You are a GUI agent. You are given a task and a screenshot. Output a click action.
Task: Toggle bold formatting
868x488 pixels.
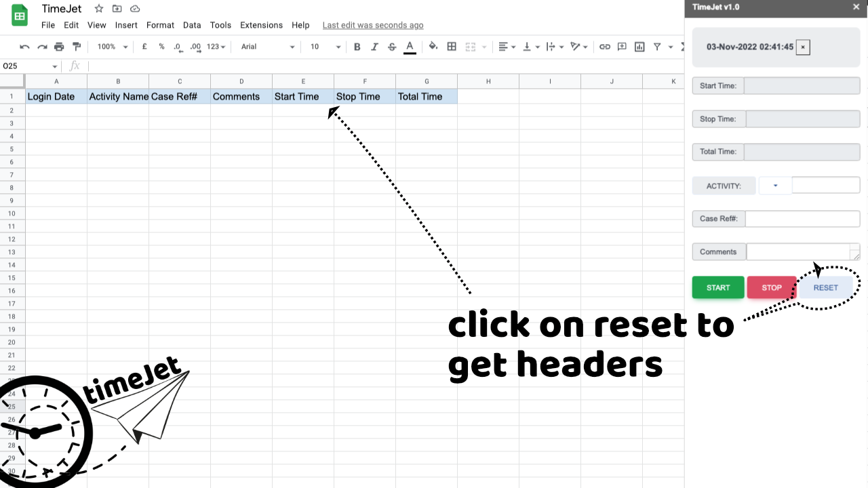[357, 47]
